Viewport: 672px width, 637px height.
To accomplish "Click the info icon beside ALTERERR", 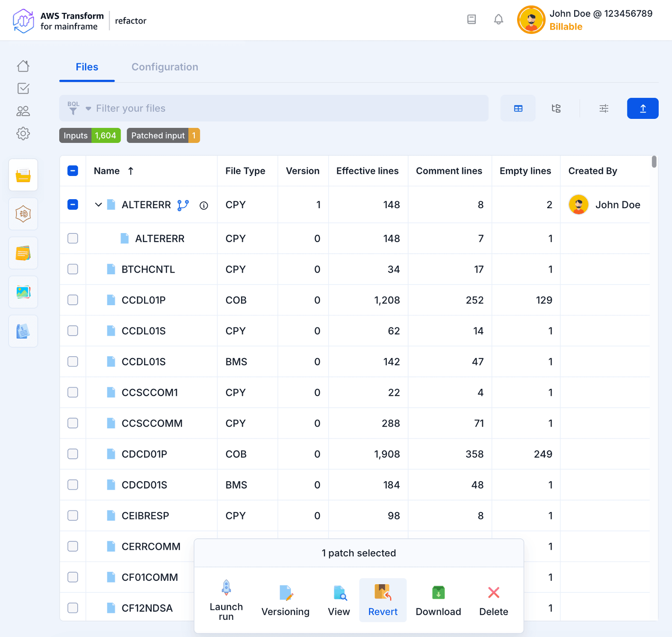I will (x=204, y=206).
